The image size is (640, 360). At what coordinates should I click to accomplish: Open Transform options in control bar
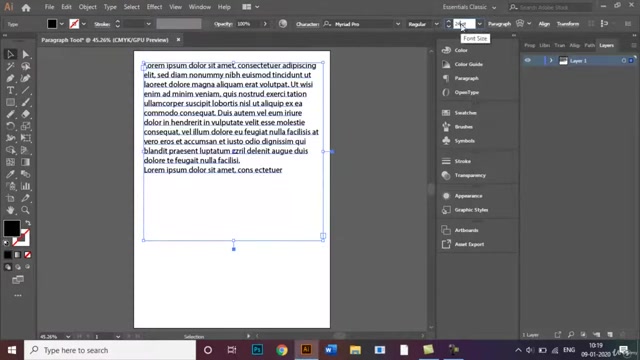568,24
